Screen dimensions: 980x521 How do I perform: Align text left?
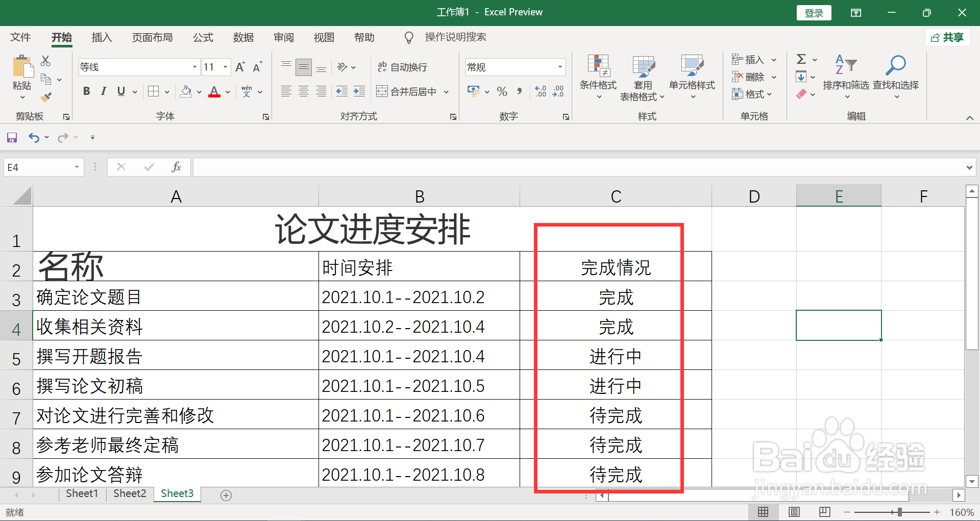pos(286,91)
